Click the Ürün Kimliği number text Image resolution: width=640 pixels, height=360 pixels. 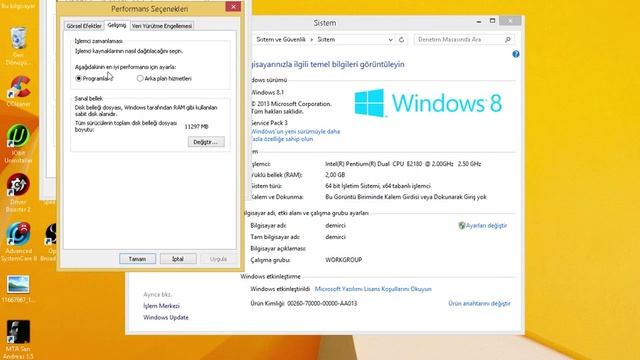322,303
